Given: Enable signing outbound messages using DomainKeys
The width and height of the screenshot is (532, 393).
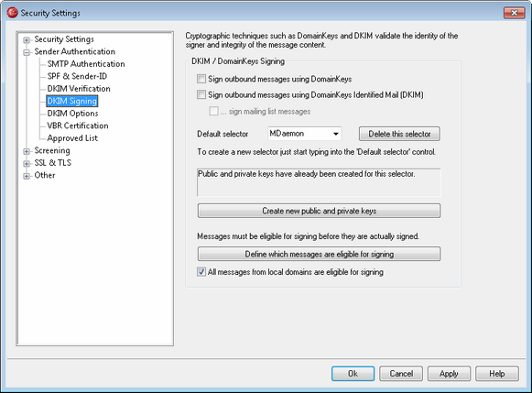Looking at the screenshot, I should point(201,79).
